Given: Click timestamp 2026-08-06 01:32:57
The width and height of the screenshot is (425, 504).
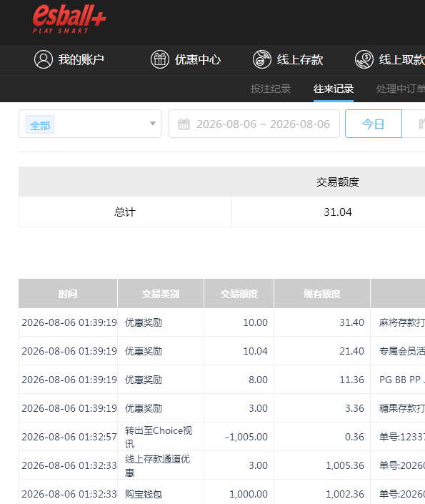Looking at the screenshot, I should [x=69, y=437].
